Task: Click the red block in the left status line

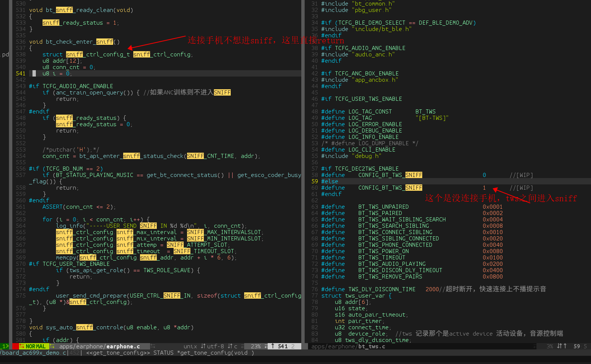Action: pos(15,346)
